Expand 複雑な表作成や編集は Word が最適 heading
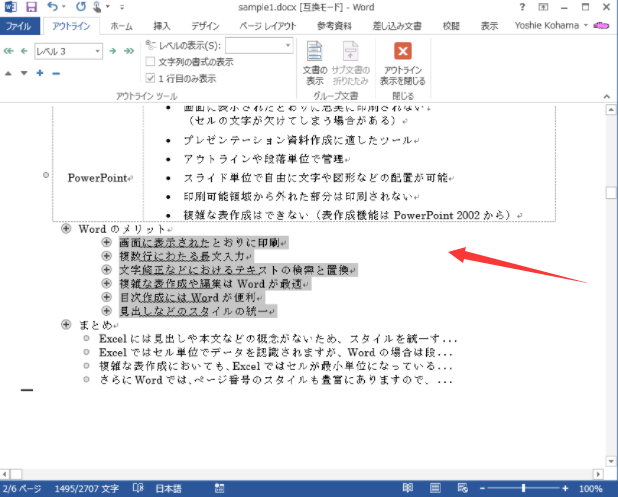This screenshot has width=618, height=497. (106, 283)
